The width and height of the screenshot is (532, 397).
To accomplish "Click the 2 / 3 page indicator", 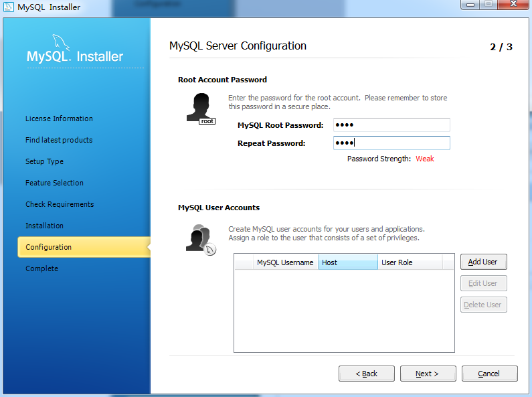I will 501,47.
